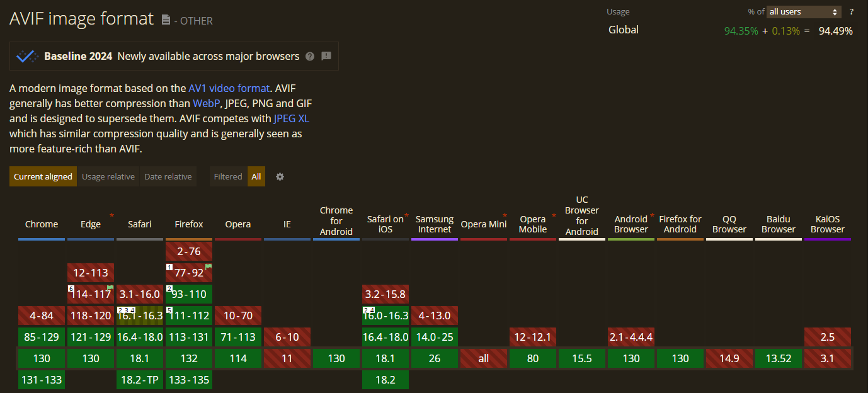The width and height of the screenshot is (868, 393).
Task: Click the KaiOS 2.5 cell
Action: [828, 337]
